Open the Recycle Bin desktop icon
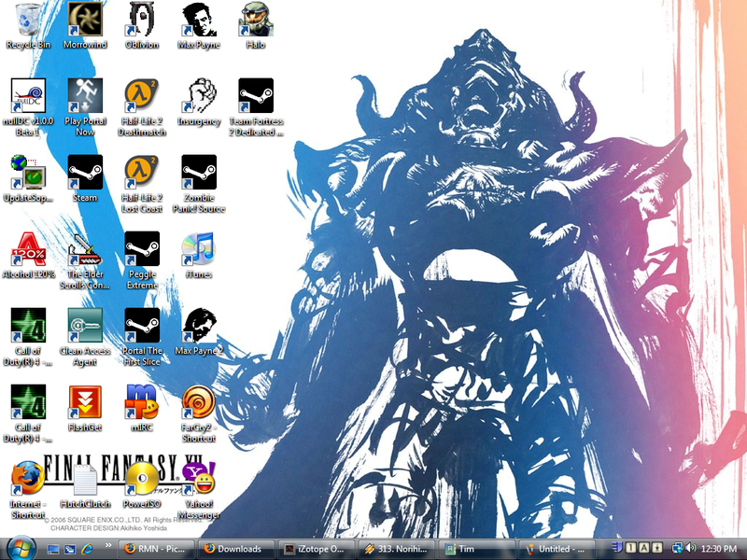This screenshot has height=560, width=747. (28, 19)
